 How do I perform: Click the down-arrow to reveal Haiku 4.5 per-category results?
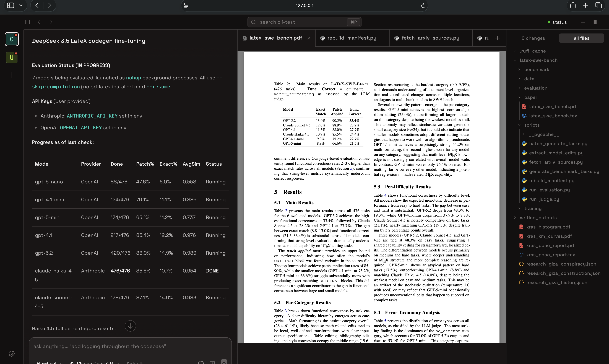[x=130, y=326]
